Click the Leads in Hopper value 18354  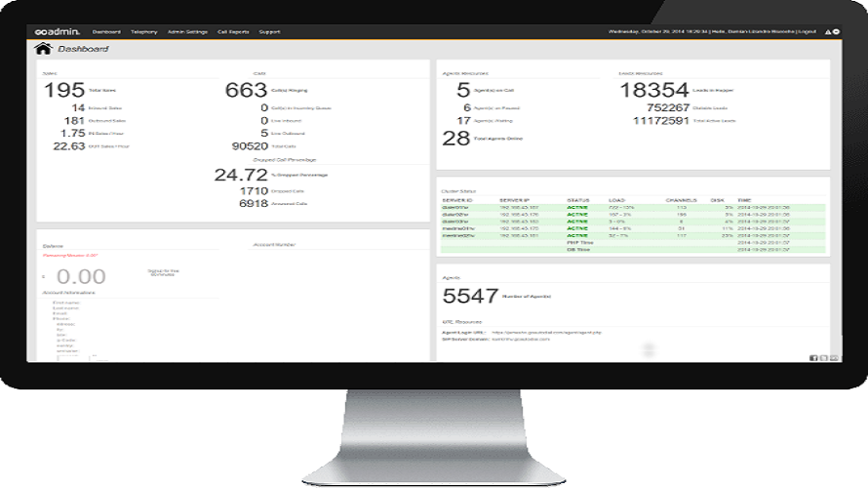coord(654,90)
